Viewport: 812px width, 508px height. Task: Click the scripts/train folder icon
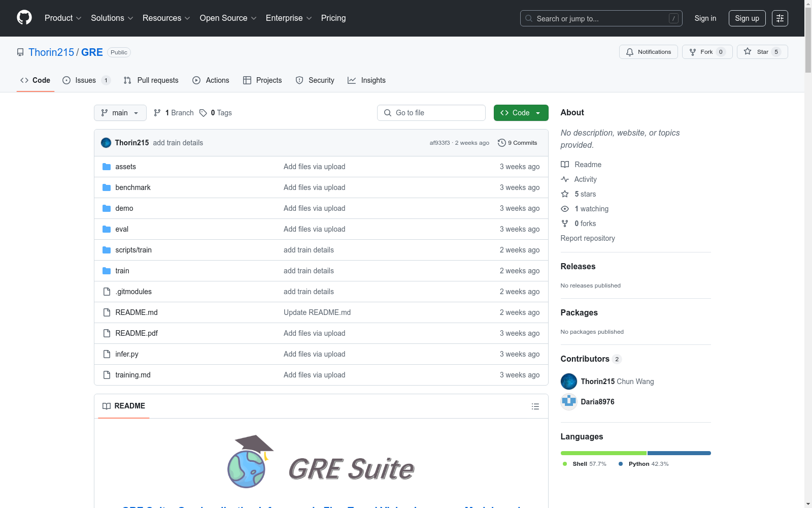(x=107, y=250)
